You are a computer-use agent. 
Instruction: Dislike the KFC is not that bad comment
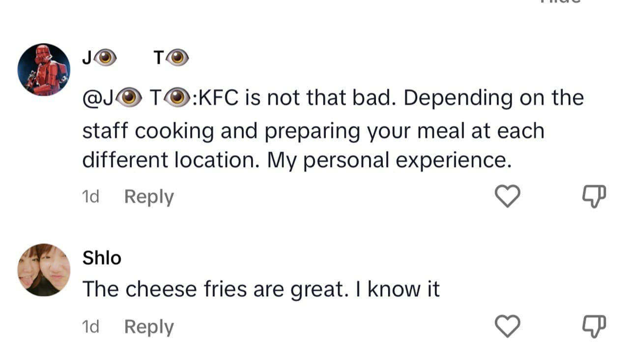click(595, 196)
